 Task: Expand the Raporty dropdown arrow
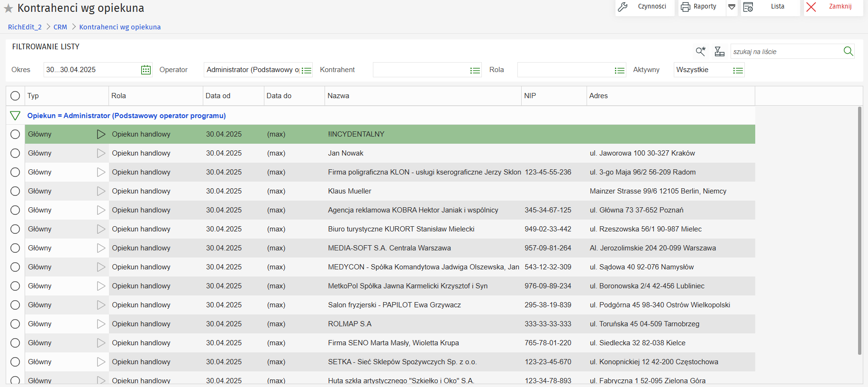click(x=732, y=7)
